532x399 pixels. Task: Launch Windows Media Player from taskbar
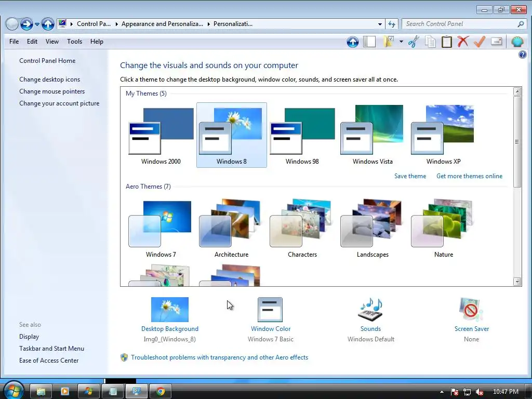(65, 392)
